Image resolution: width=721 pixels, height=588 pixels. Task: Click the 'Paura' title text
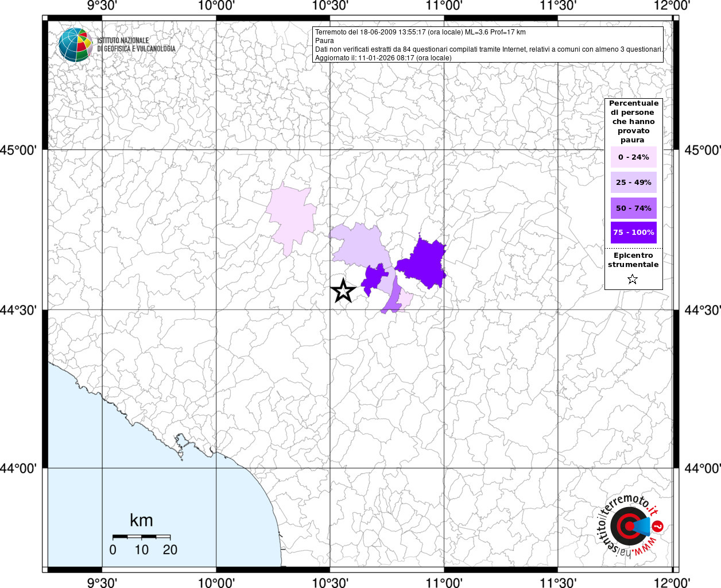324,41
